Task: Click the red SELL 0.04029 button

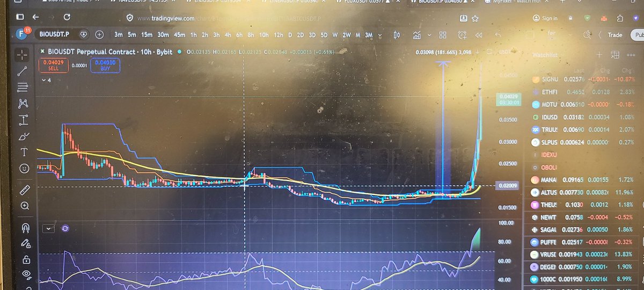Action: [x=54, y=65]
